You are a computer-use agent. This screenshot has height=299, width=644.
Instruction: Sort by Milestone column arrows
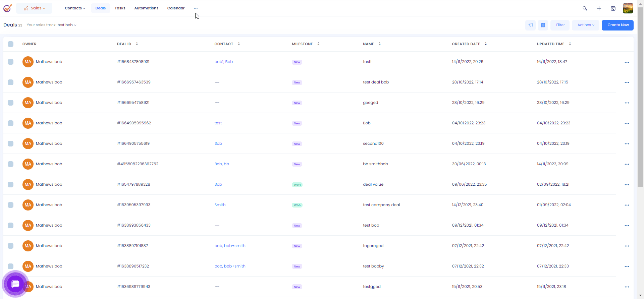pyautogui.click(x=318, y=44)
